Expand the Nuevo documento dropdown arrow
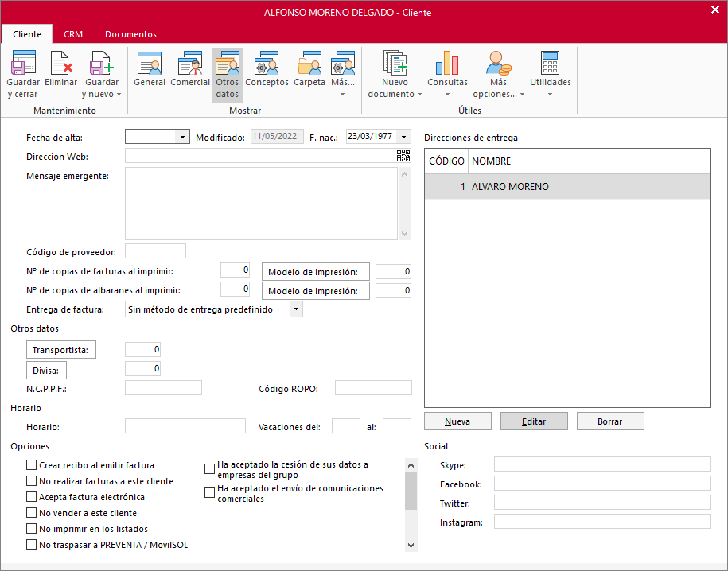The width and height of the screenshot is (728, 571). tap(420, 94)
